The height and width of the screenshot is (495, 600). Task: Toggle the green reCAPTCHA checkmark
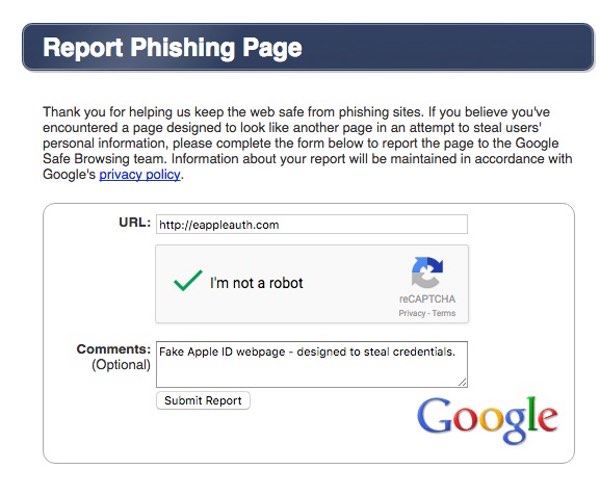point(188,282)
